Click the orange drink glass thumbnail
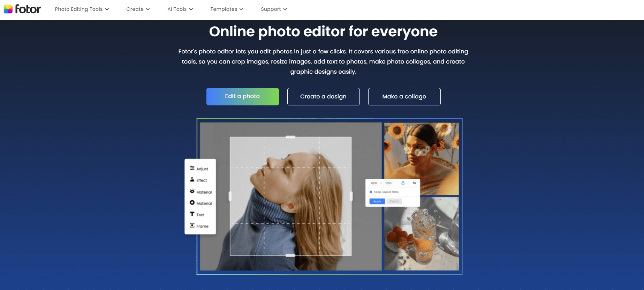Viewport: 644px width, 290px height. point(422,233)
